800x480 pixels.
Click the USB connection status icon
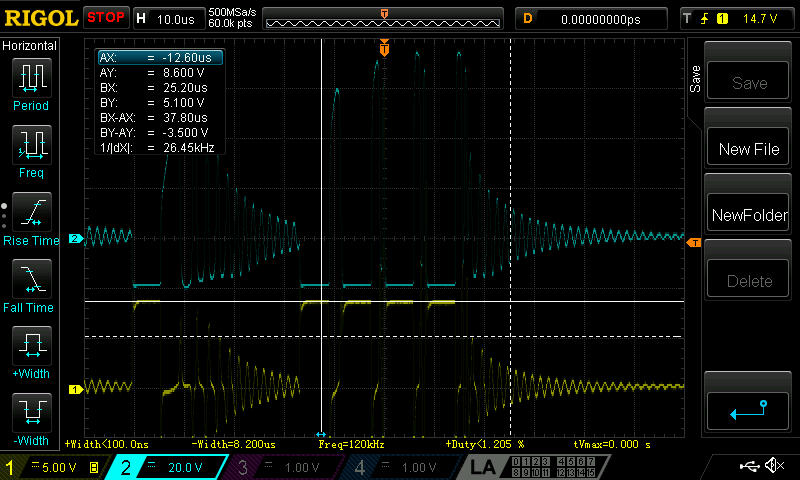point(749,465)
